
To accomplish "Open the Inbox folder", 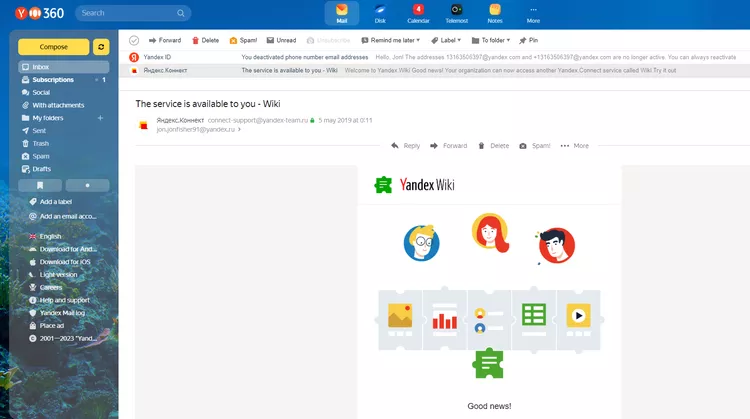I will point(64,67).
